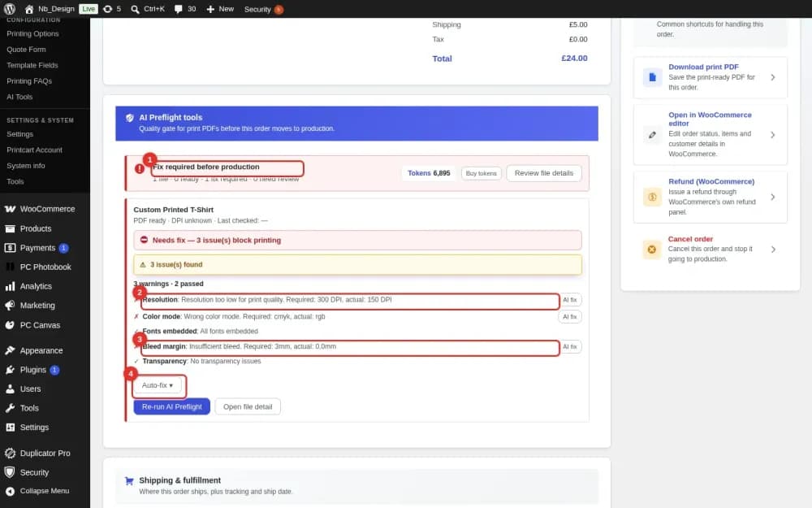Click AI fix for the Resolution issue
Image resolution: width=812 pixels, height=508 pixels.
[570, 300]
